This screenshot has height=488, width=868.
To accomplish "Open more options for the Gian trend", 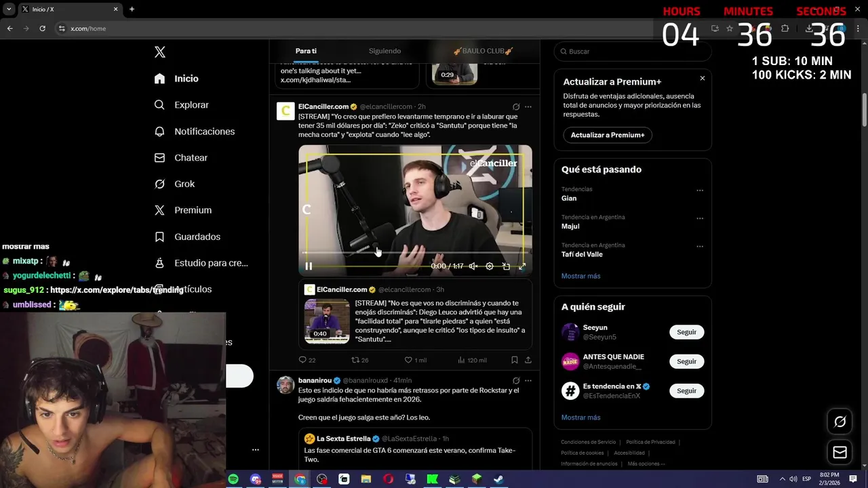I will 700,190.
